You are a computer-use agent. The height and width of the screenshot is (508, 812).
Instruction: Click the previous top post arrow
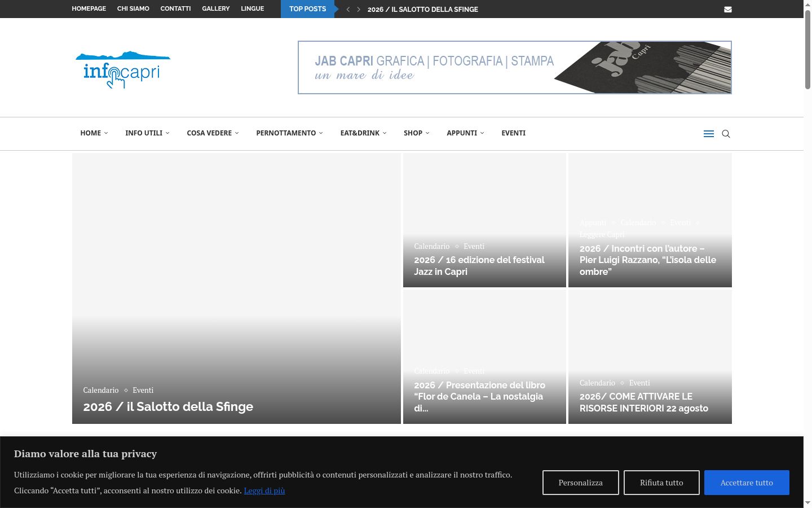[348, 9]
